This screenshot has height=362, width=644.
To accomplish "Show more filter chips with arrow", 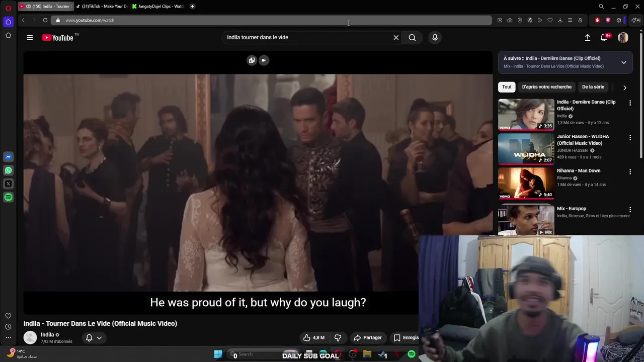I will click(625, 87).
